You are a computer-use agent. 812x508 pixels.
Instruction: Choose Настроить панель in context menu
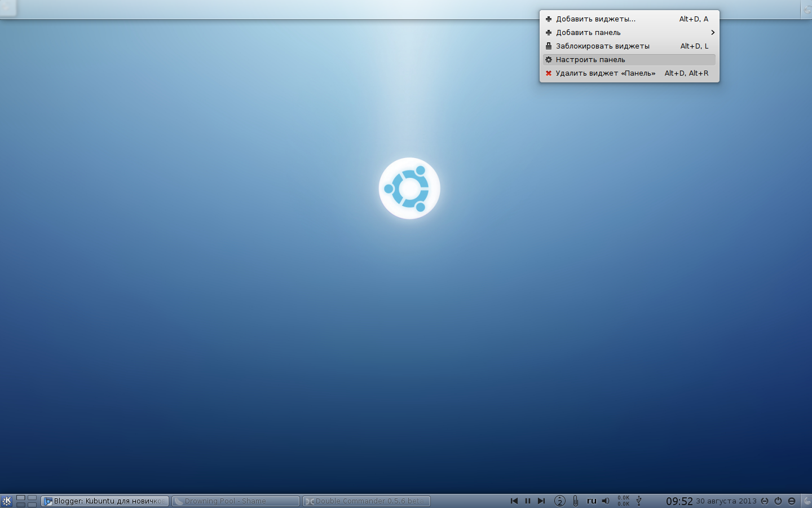pos(629,59)
